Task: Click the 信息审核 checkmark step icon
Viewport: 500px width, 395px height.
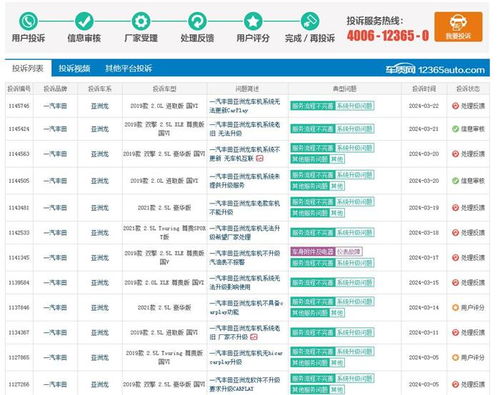Action: [x=84, y=21]
